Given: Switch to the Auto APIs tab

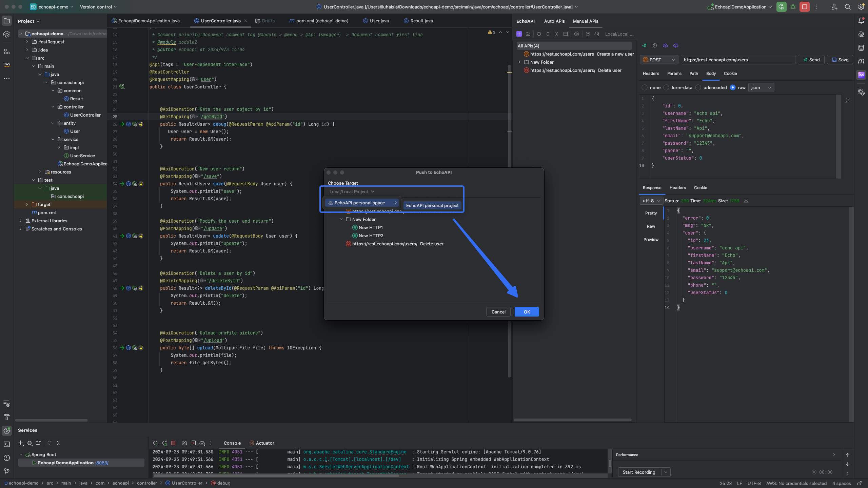Looking at the screenshot, I should click(554, 21).
